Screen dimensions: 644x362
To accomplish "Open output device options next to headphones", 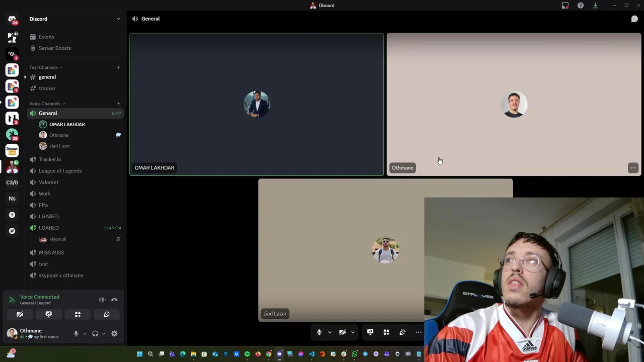I will [x=103, y=333].
